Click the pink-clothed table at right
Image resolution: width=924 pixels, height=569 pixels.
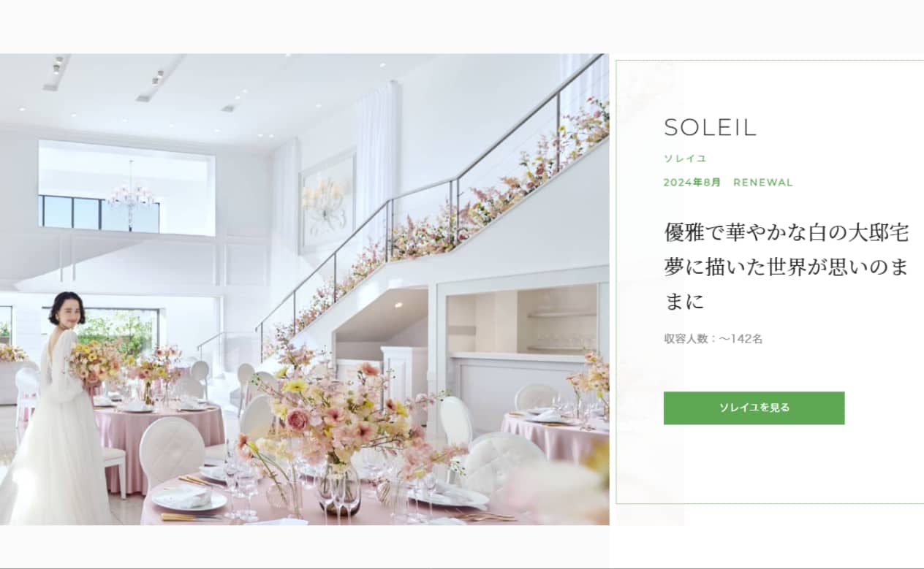(x=556, y=438)
